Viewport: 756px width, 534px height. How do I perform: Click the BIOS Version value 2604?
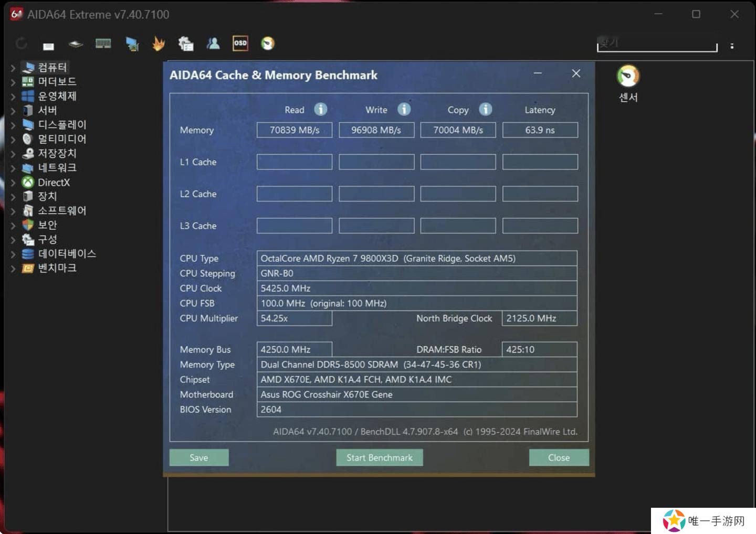[x=417, y=410]
